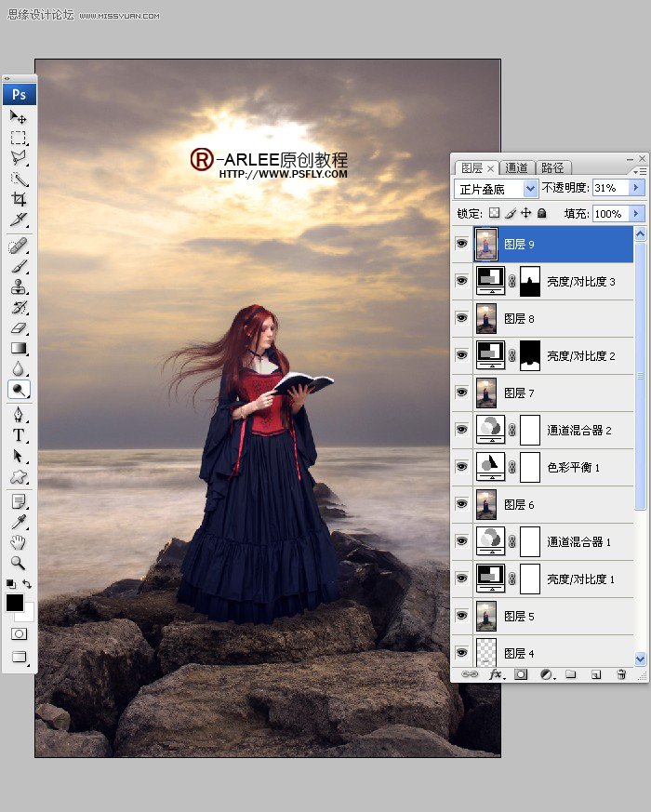
Task: Select the Type tool
Action: tap(18, 435)
